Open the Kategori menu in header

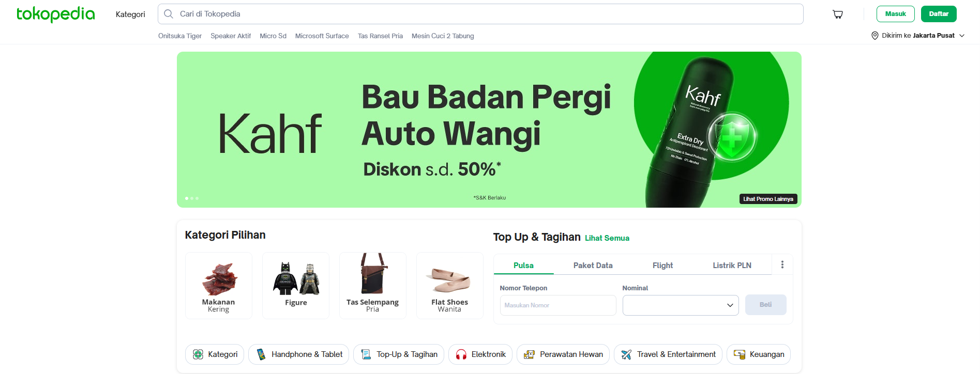(130, 14)
